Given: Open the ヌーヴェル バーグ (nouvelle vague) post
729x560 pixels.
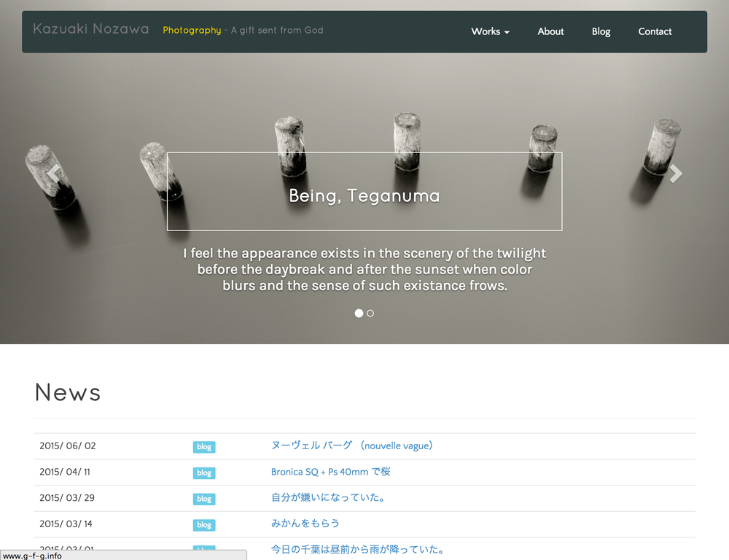Looking at the screenshot, I should click(352, 446).
